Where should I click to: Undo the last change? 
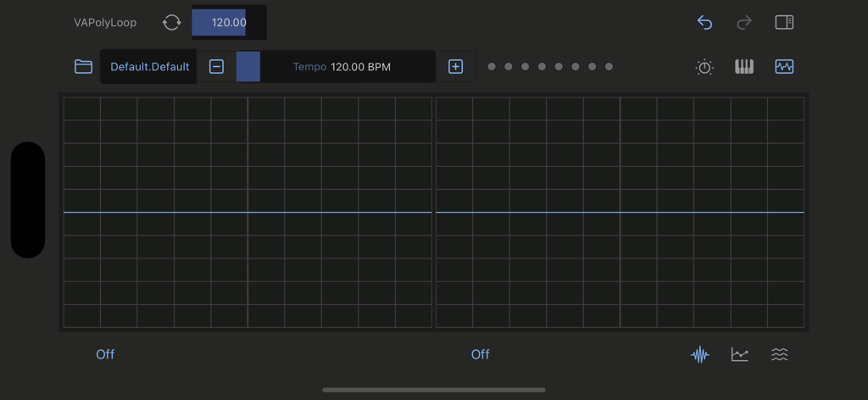pyautogui.click(x=704, y=23)
